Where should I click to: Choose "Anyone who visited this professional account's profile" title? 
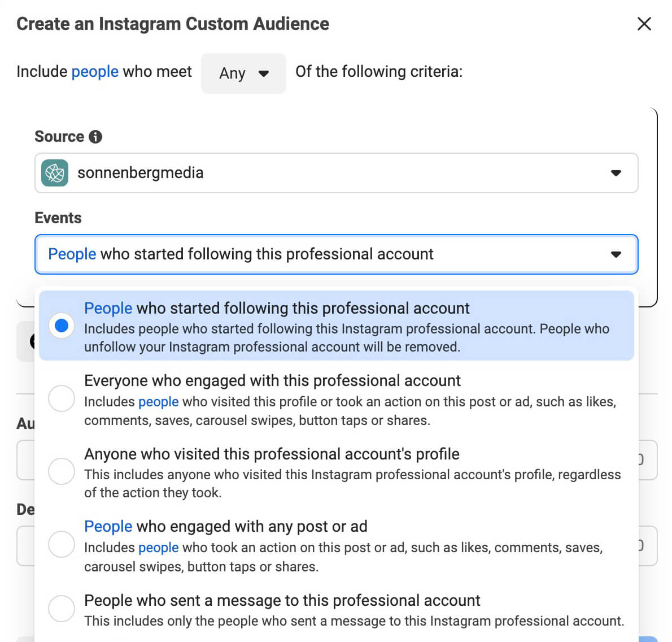tap(272, 454)
